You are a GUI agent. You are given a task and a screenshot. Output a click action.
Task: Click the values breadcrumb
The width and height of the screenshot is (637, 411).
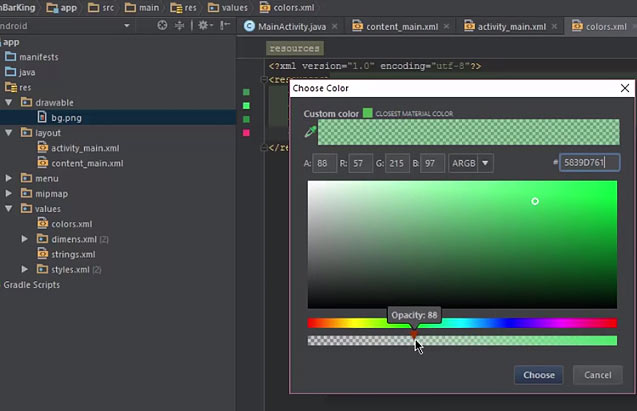pyautogui.click(x=228, y=7)
